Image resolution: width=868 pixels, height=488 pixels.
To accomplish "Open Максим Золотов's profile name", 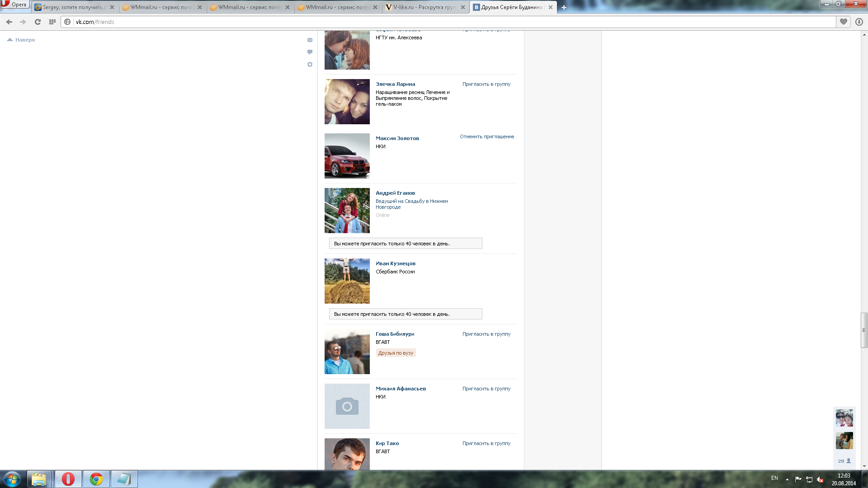I will point(397,138).
